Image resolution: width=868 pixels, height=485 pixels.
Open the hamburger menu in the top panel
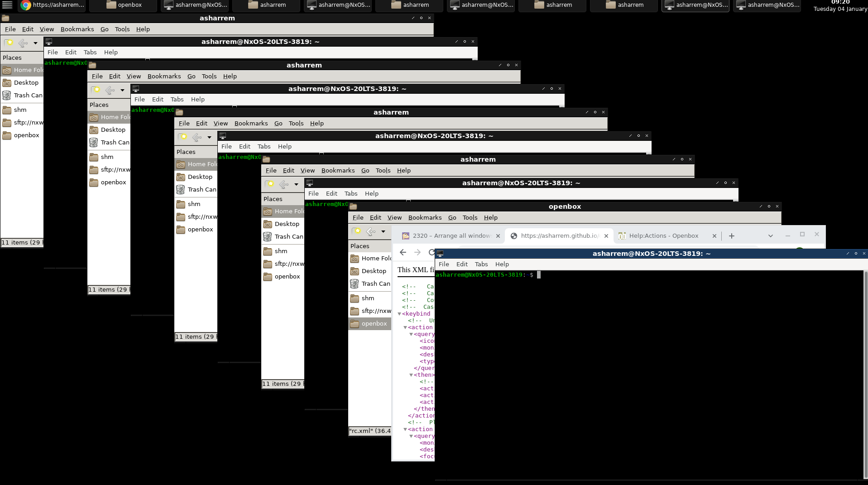tap(7, 5)
